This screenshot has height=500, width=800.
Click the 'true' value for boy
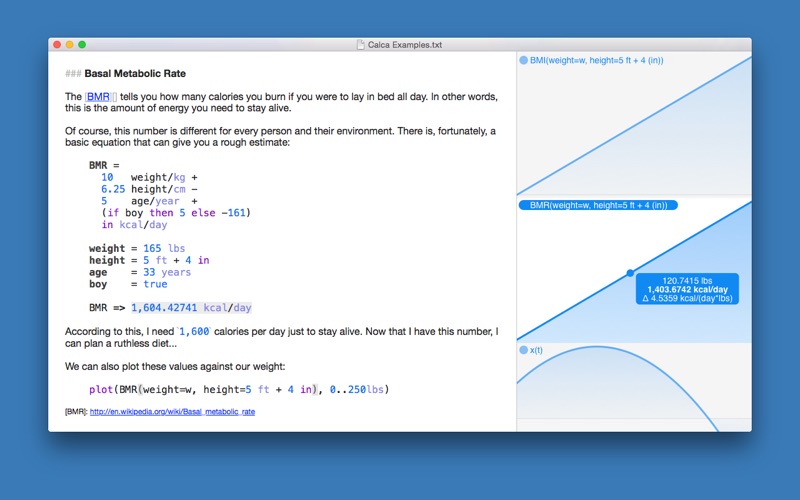click(x=155, y=284)
